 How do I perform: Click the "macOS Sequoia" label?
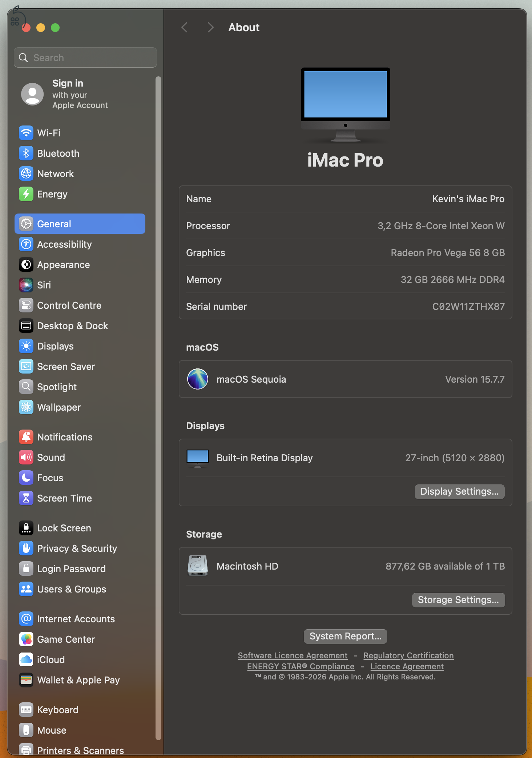pos(251,379)
